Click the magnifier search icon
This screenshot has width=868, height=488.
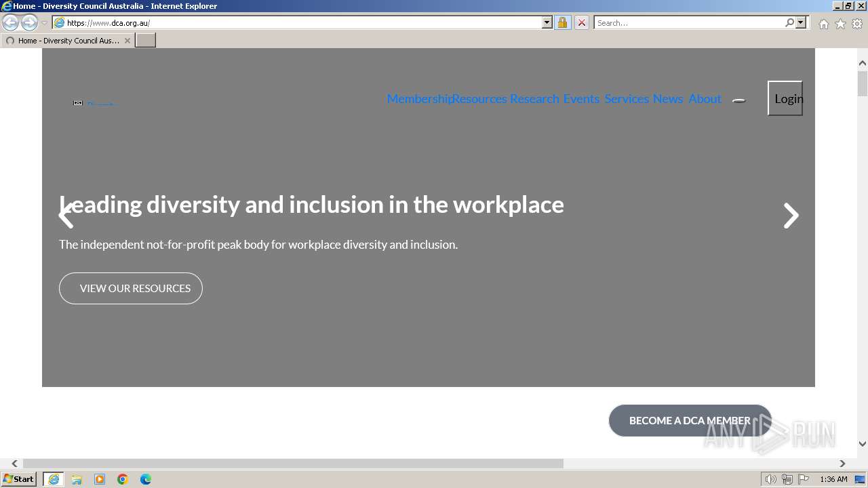point(789,22)
